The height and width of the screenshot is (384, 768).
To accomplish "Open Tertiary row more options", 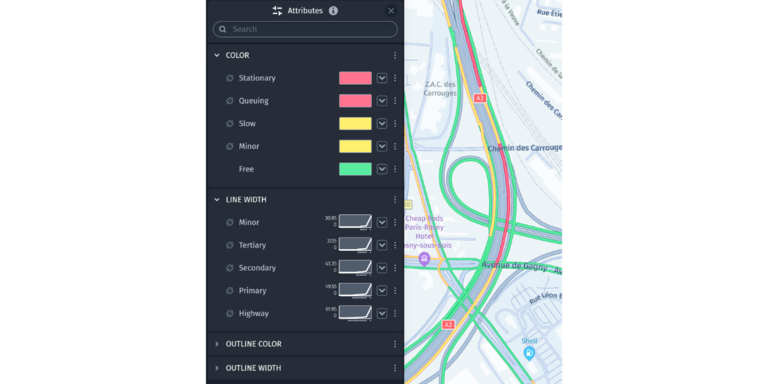I will point(395,245).
